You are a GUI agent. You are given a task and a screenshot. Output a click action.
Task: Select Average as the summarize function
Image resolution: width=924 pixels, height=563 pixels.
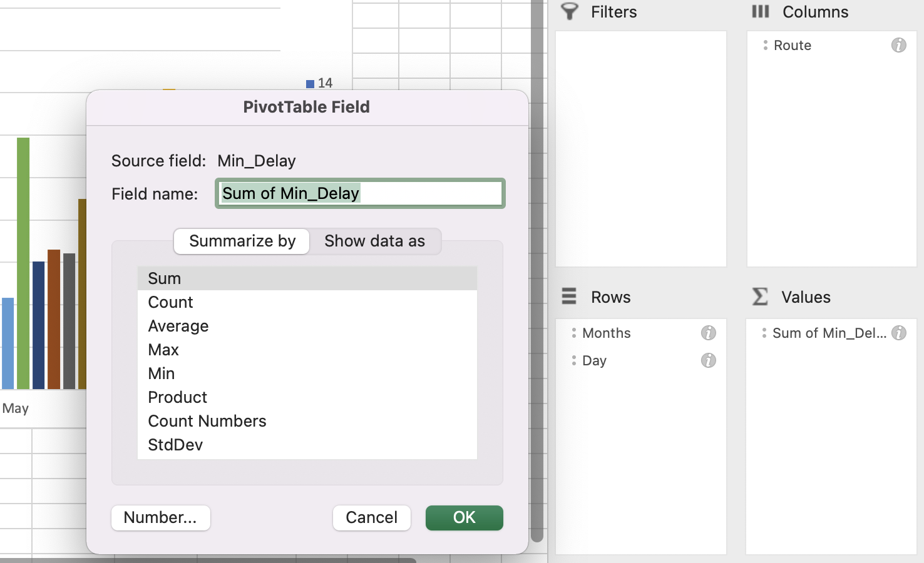coord(178,325)
